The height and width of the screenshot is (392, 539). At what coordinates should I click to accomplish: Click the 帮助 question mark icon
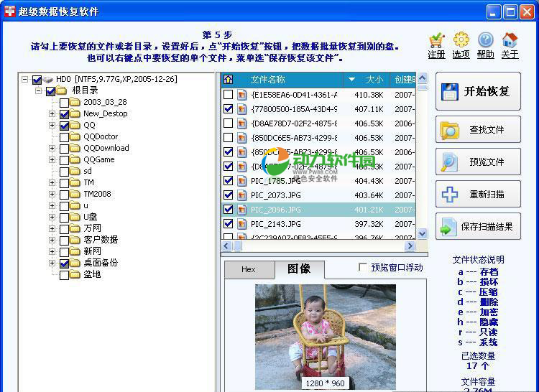click(485, 41)
